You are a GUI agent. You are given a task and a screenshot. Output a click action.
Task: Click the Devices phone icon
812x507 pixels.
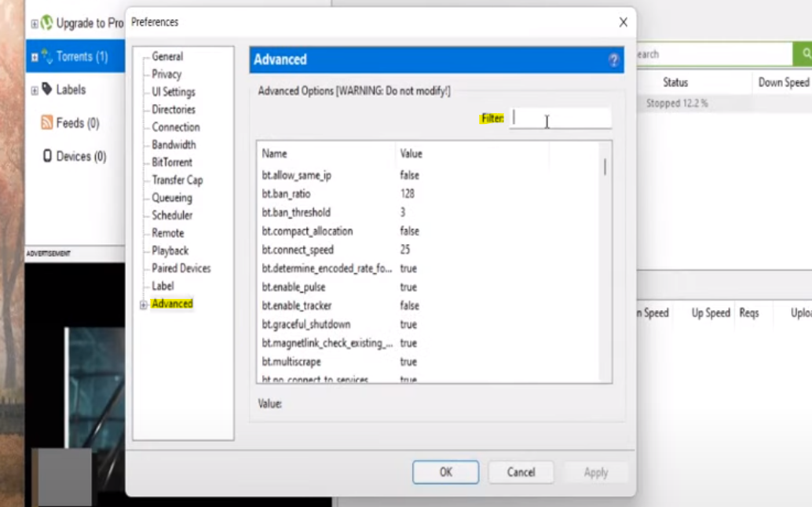pos(47,156)
